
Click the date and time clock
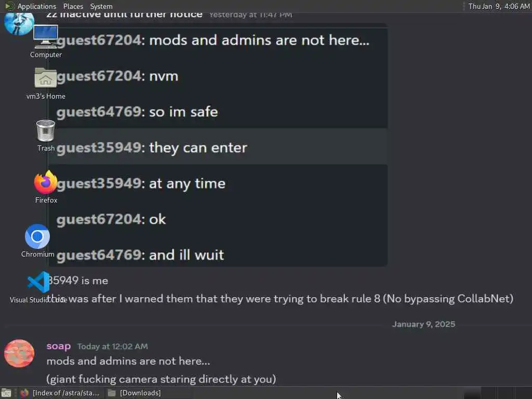pyautogui.click(x=499, y=6)
